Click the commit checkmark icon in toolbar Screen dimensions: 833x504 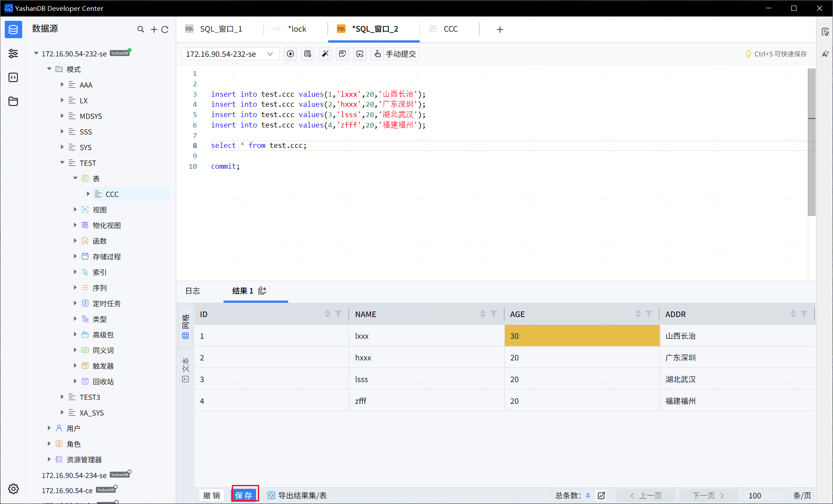pyautogui.click(x=342, y=54)
